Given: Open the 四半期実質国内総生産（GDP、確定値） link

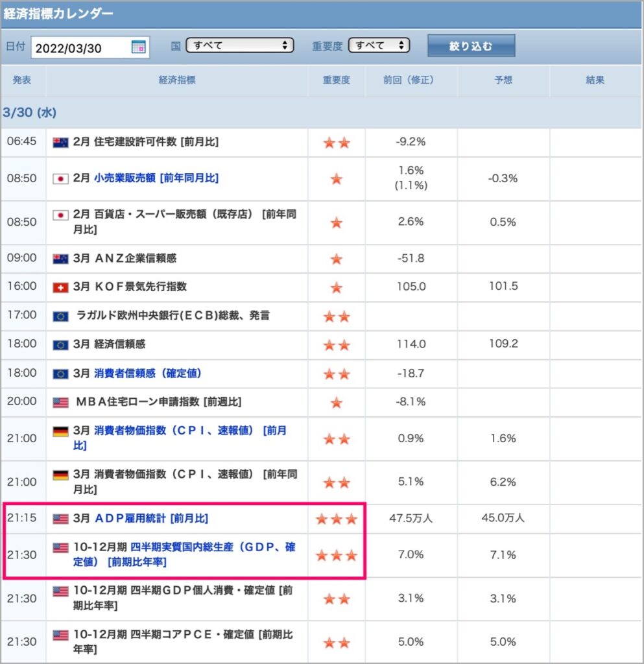Looking at the screenshot, I should coord(184,554).
